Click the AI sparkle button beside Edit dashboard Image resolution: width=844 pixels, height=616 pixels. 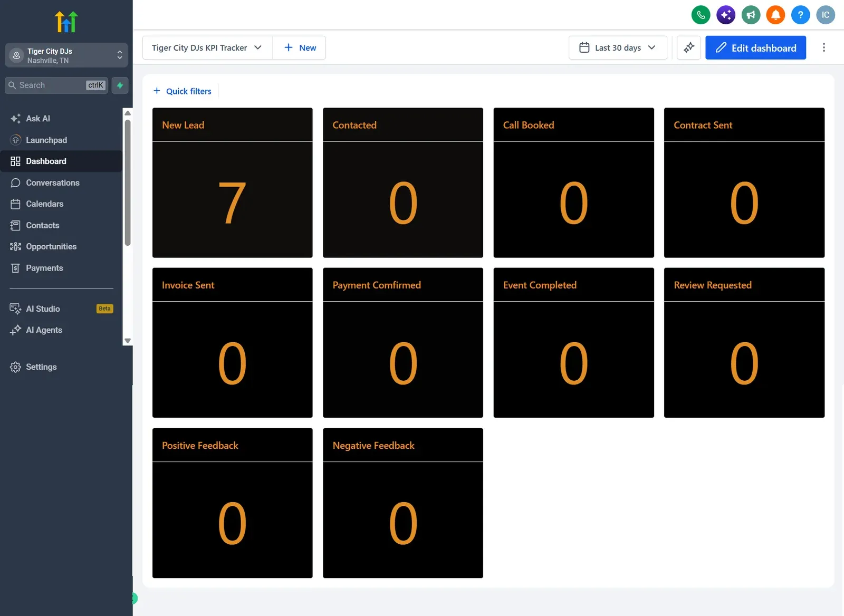coord(688,47)
